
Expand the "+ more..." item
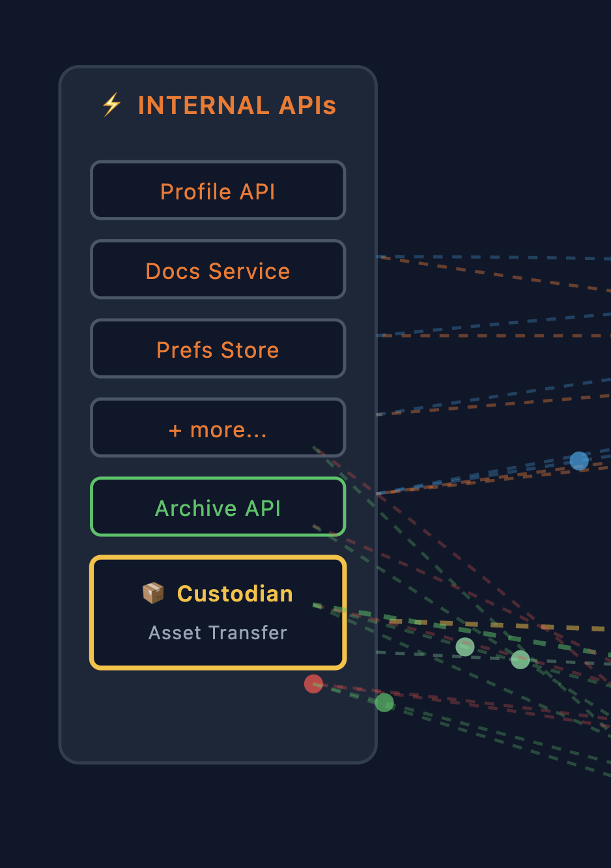[x=218, y=428]
